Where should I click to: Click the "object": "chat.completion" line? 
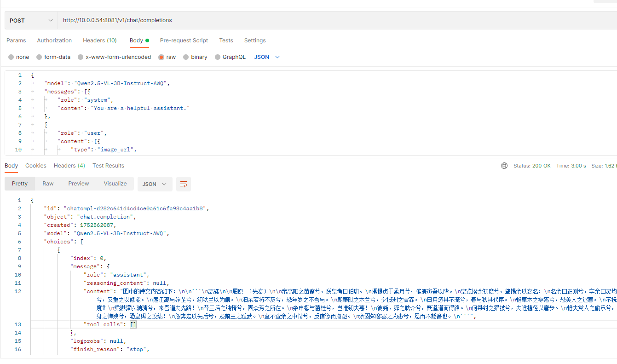click(x=90, y=217)
